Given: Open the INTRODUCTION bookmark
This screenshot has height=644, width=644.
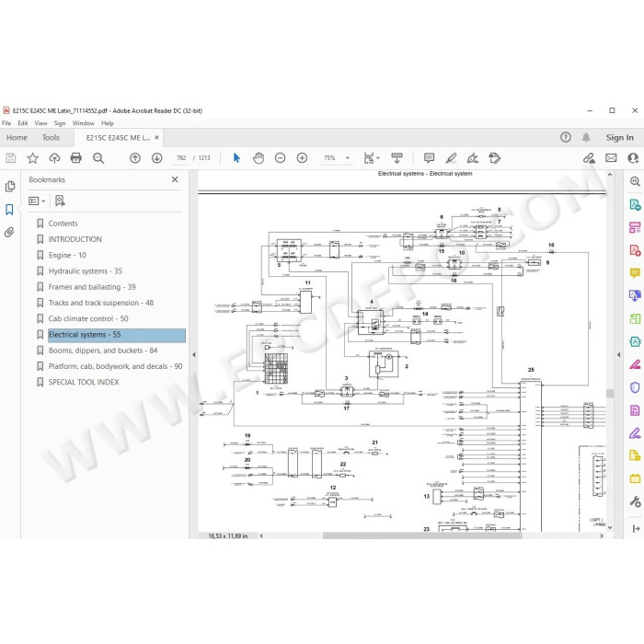Looking at the screenshot, I should pyautogui.click(x=75, y=239).
